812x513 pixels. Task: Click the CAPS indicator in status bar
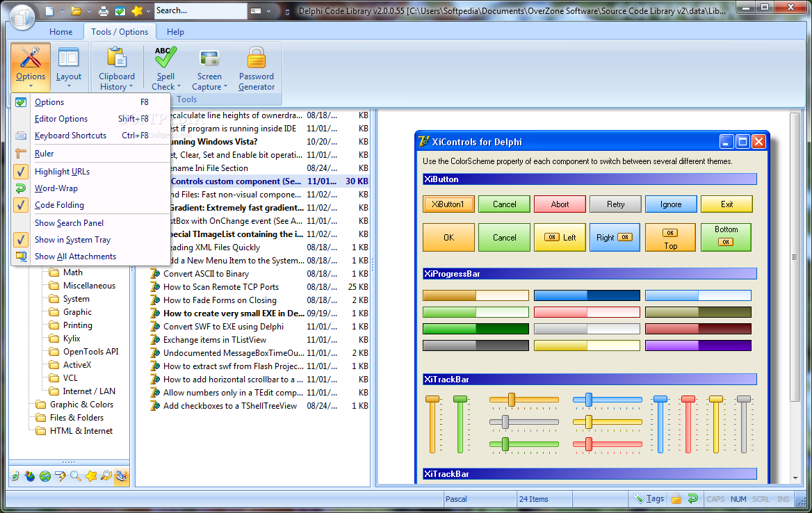coord(715,499)
